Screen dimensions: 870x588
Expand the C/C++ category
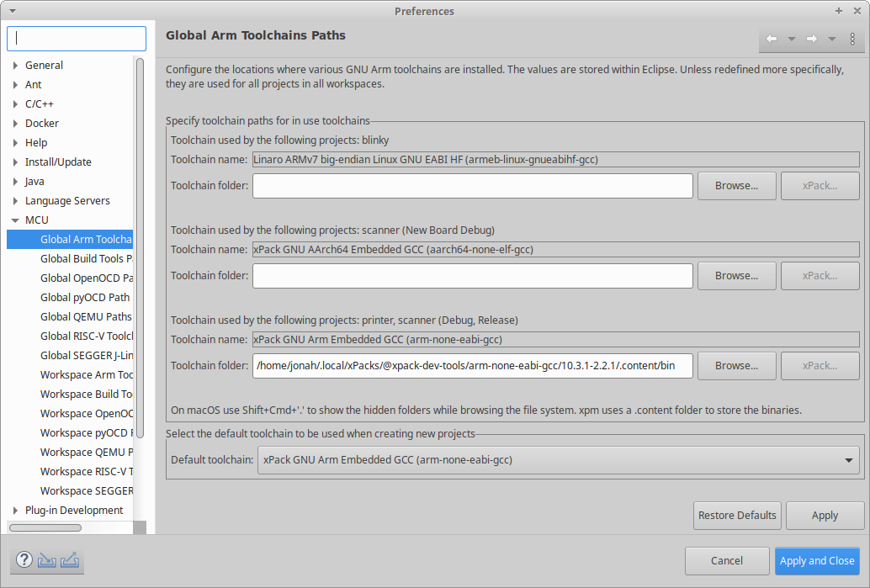15,103
